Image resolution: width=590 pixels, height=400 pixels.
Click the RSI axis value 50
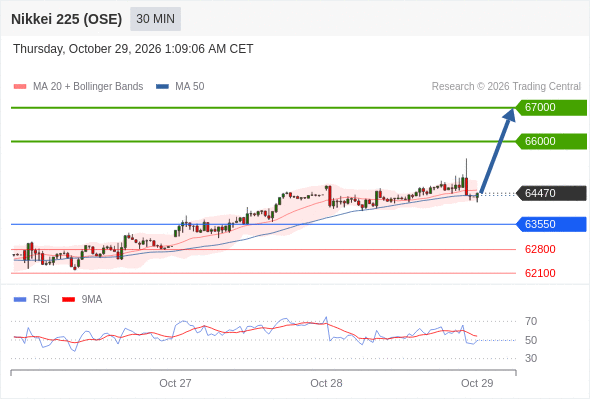pyautogui.click(x=531, y=340)
